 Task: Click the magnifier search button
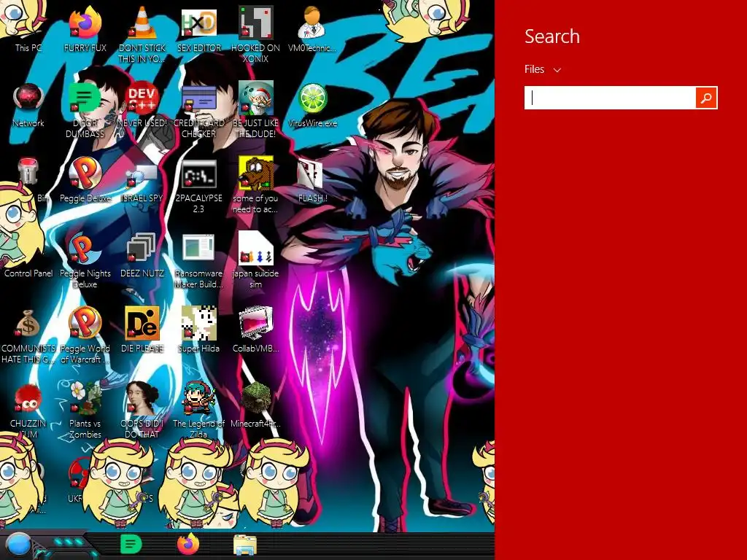(706, 98)
